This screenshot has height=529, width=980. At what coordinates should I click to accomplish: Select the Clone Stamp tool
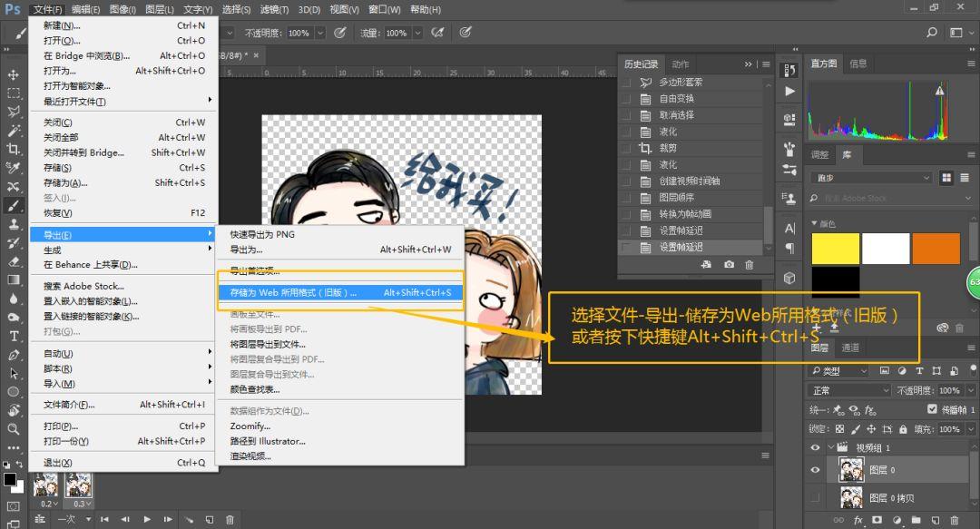(13, 224)
